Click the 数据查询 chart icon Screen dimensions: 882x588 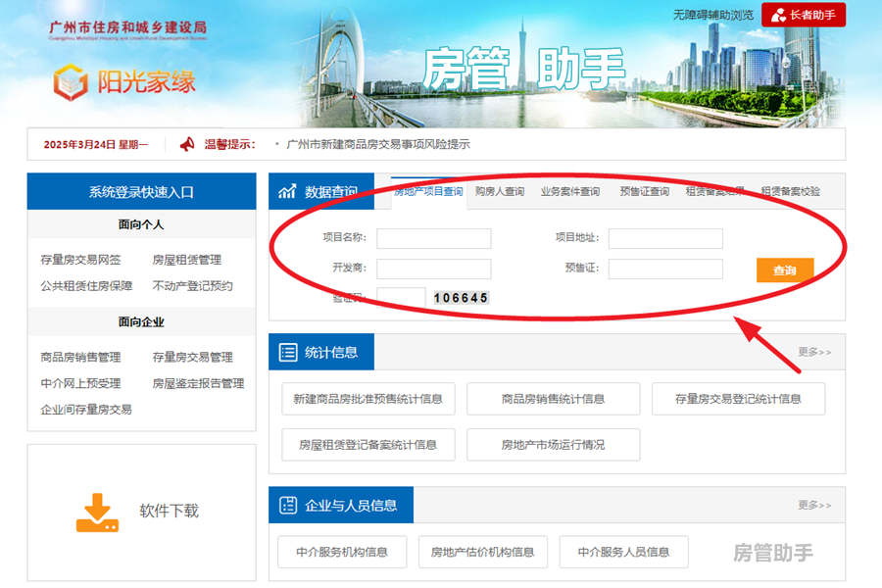pyautogui.click(x=285, y=190)
